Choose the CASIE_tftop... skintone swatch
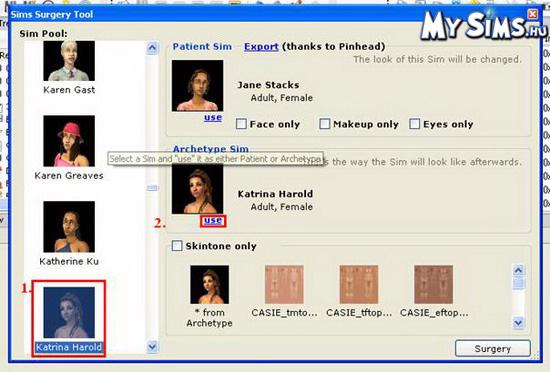The height and width of the screenshot is (372, 550). pyautogui.click(x=359, y=284)
